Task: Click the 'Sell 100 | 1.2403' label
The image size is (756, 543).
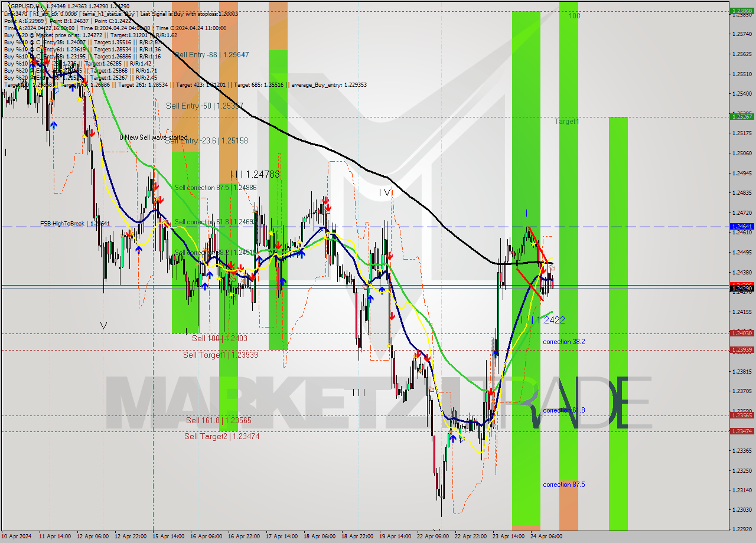Action: click(x=220, y=338)
